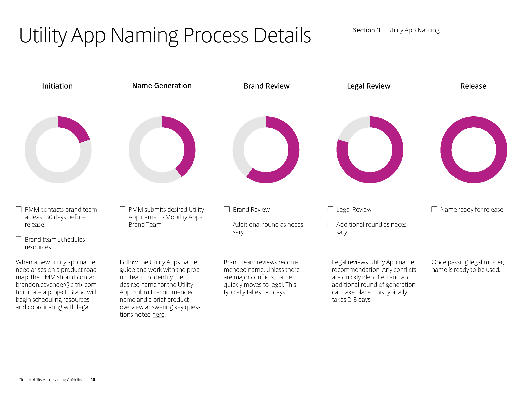Tick the 'PMM submits desired Utility App name' checkbox

122,209
